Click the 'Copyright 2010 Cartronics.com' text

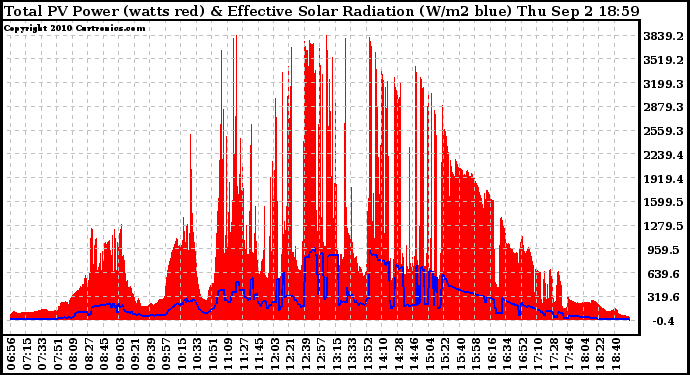tap(74, 28)
